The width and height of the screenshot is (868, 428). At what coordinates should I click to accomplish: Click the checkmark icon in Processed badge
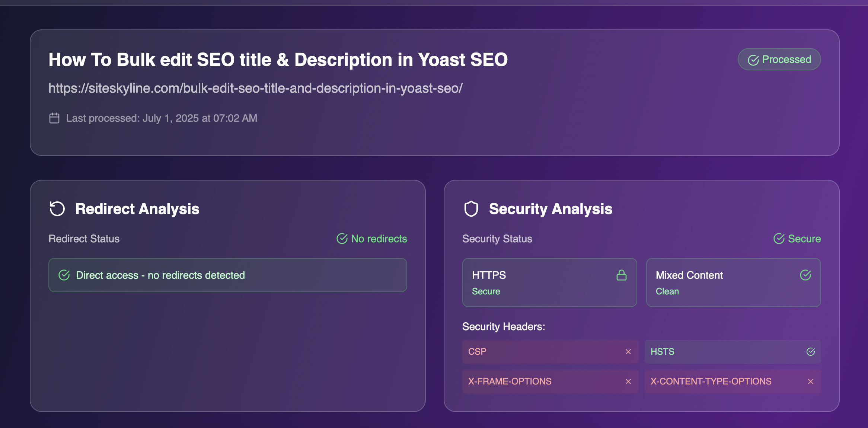click(x=753, y=60)
